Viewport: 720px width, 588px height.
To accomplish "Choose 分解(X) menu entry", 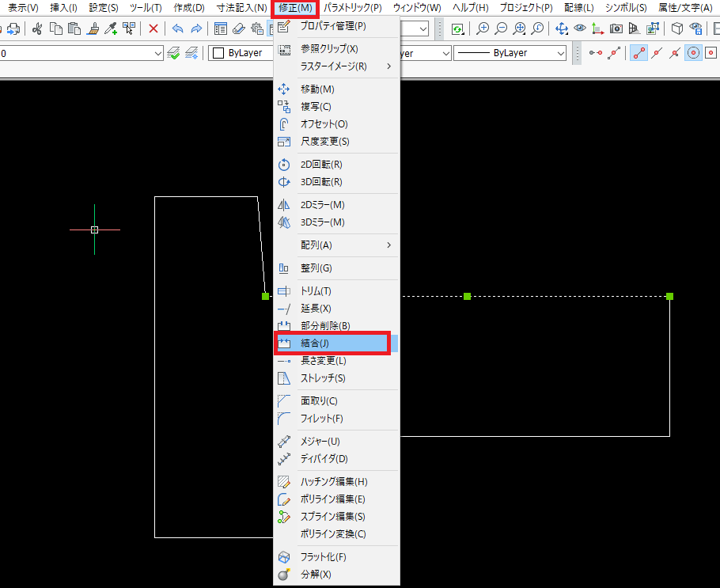I will pyautogui.click(x=336, y=575).
